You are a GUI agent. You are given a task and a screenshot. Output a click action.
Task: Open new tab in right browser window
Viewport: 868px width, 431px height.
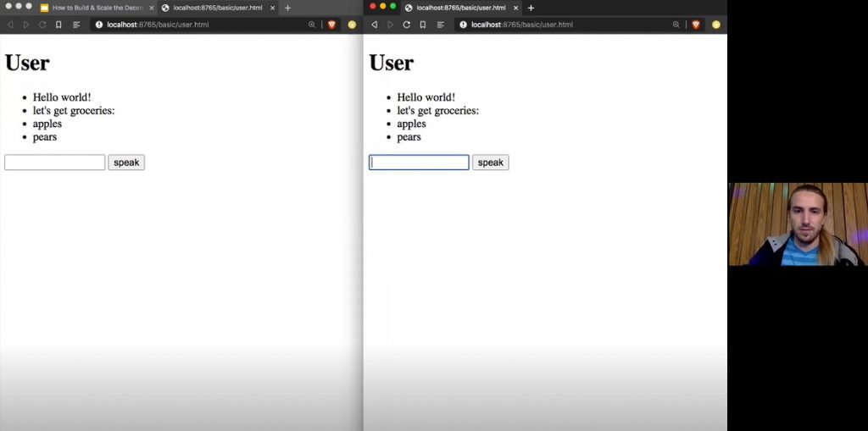(531, 8)
